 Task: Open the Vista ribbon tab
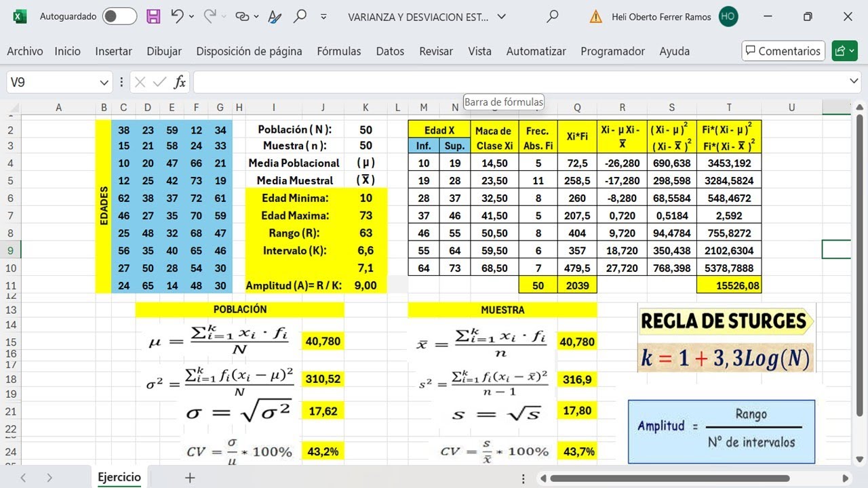tap(479, 51)
